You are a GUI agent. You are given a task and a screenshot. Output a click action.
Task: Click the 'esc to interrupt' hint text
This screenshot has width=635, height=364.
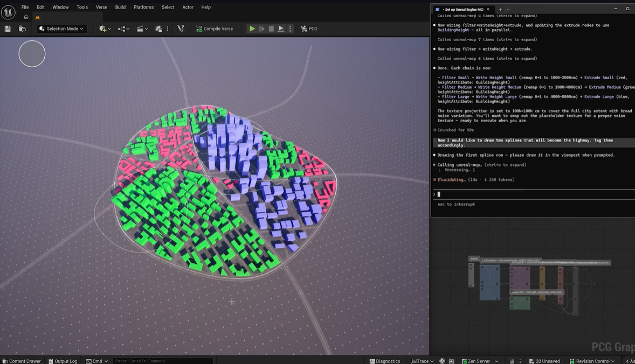point(456,204)
